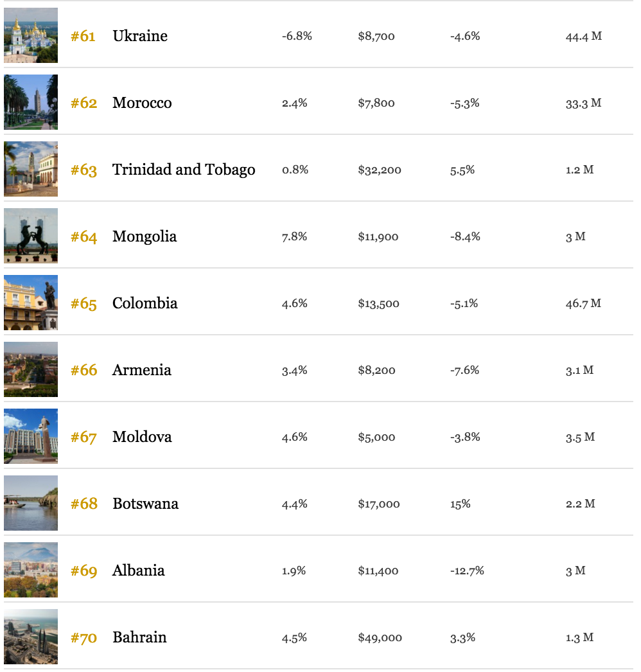
Task: Open the Armenia profile link
Action: click(x=142, y=370)
